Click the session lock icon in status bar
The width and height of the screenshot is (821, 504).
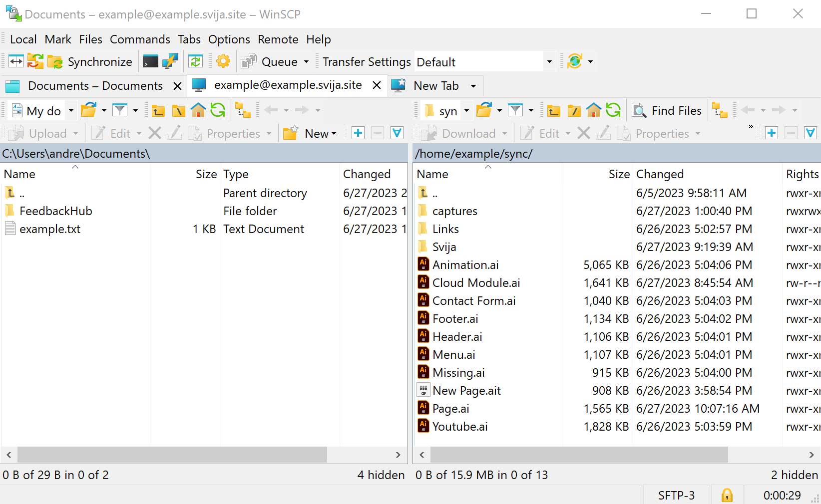point(727,495)
